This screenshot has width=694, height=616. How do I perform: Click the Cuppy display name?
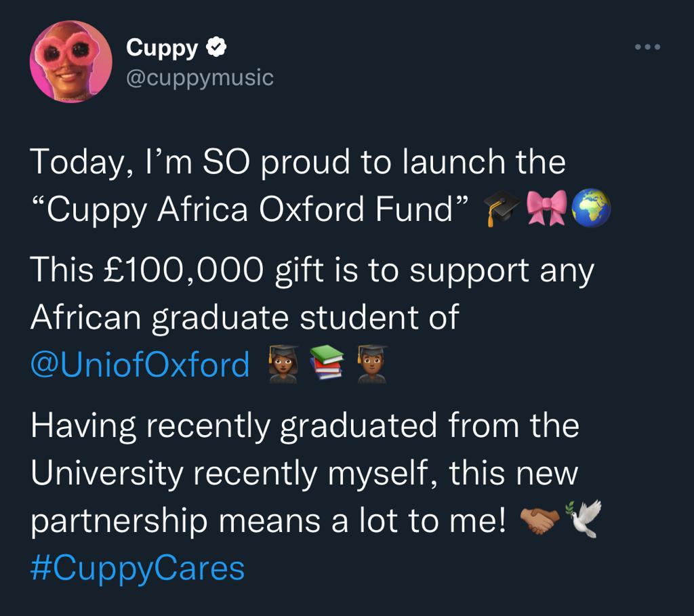pos(162,48)
